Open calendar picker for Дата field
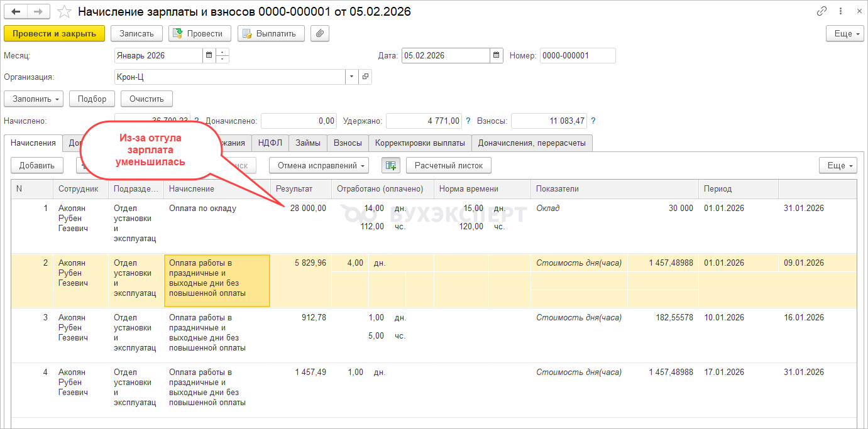 tap(497, 55)
